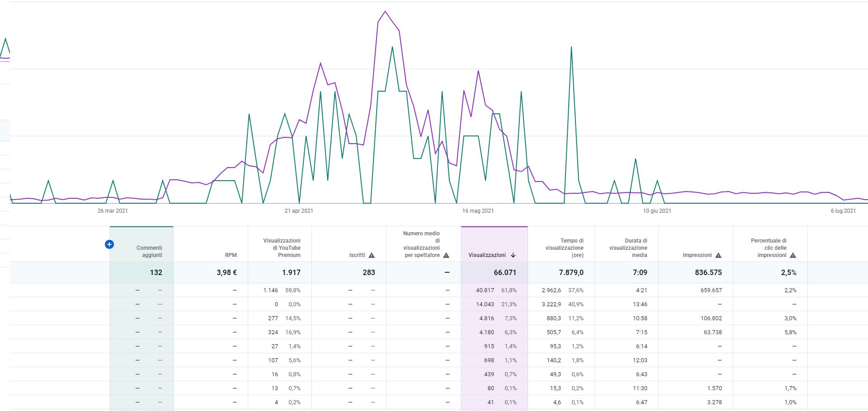Click the '21 apr 2021' axis label
This screenshot has height=411, width=868.
point(299,211)
